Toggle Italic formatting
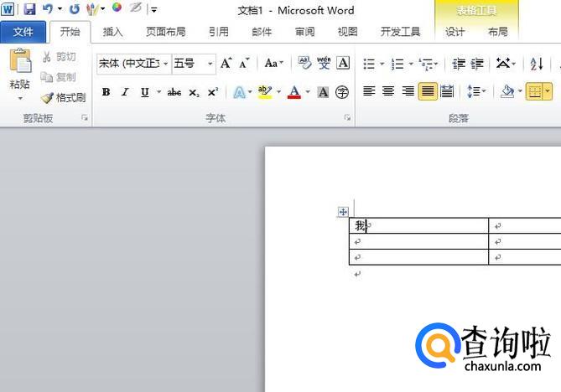561x392 pixels. pyautogui.click(x=125, y=92)
